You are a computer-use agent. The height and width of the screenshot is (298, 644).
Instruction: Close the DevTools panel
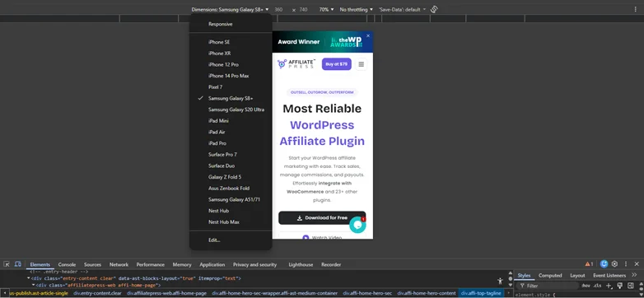pos(637,264)
